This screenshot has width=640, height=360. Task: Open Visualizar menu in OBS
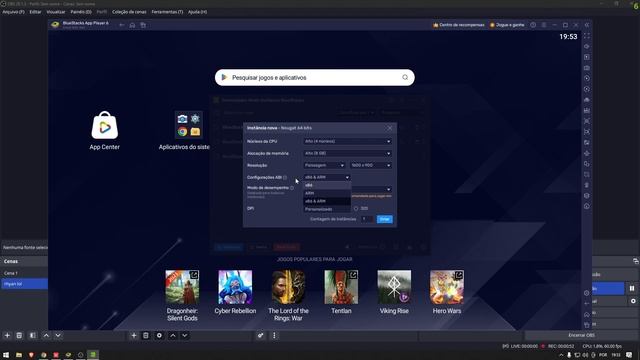pyautogui.click(x=56, y=12)
